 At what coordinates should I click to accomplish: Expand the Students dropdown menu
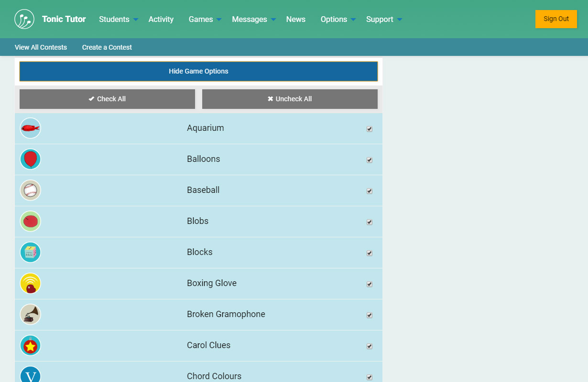118,19
